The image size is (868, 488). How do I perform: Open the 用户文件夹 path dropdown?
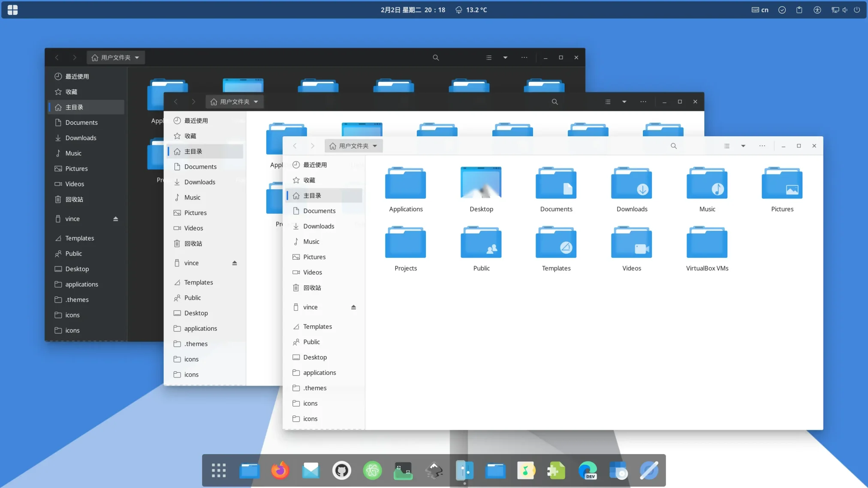pyautogui.click(x=353, y=146)
